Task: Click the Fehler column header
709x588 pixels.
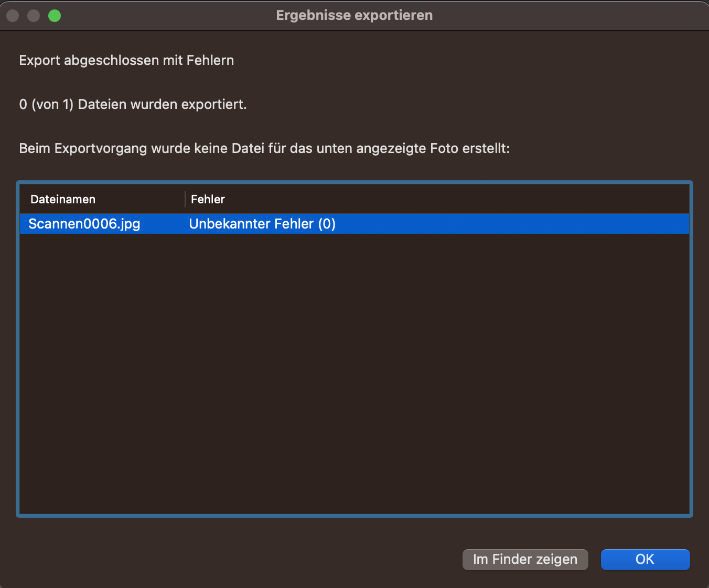Action: [208, 199]
